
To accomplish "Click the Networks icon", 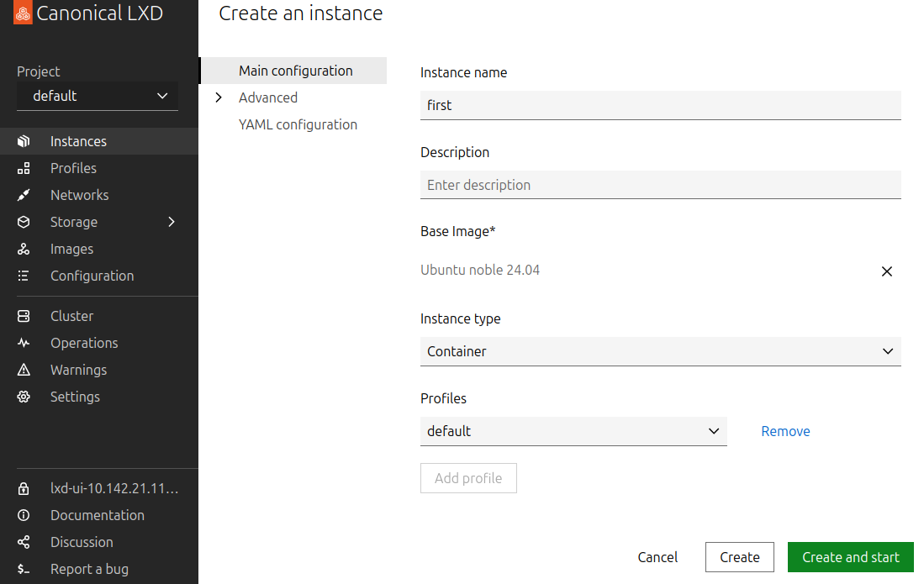I will click(24, 195).
